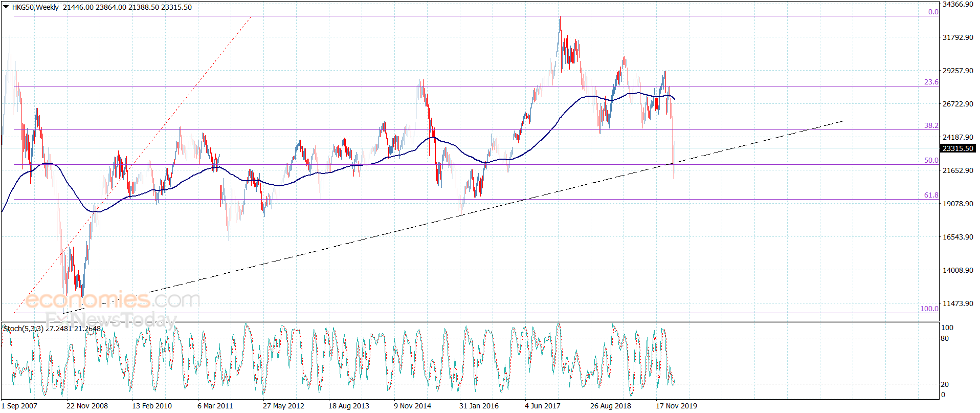
Task: Click the 11473.90 price axis value
Action: pyautogui.click(x=958, y=303)
